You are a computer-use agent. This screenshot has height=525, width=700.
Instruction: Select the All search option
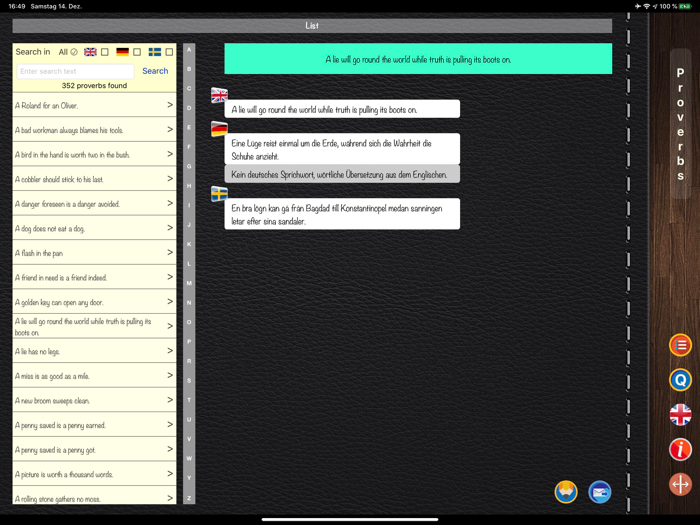tap(68, 52)
